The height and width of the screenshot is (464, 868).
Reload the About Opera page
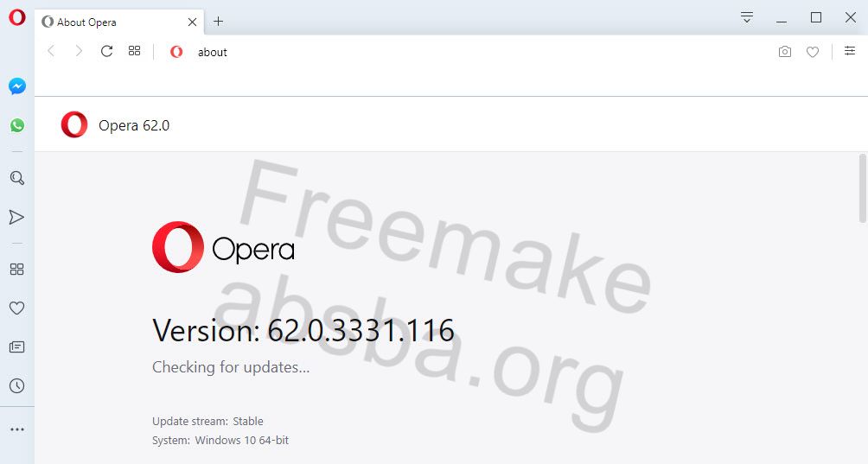coord(107,52)
